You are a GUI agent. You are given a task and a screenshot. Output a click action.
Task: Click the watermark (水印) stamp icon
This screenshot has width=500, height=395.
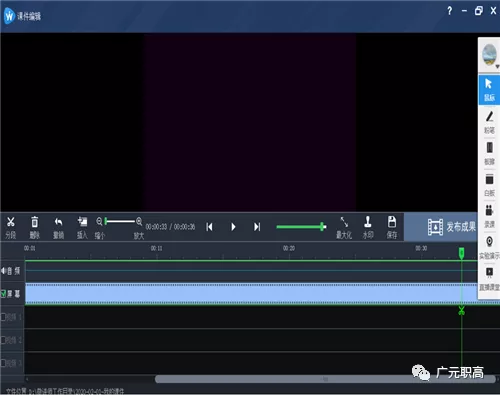368,227
